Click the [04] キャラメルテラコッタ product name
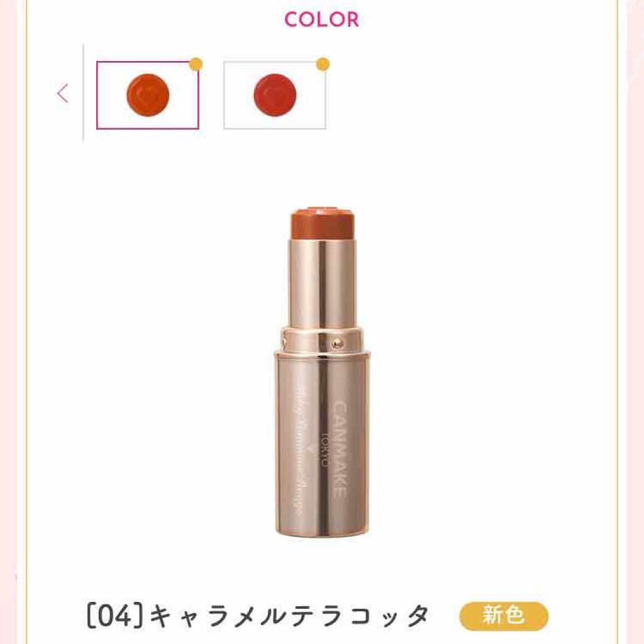644x644 pixels. click(x=258, y=616)
